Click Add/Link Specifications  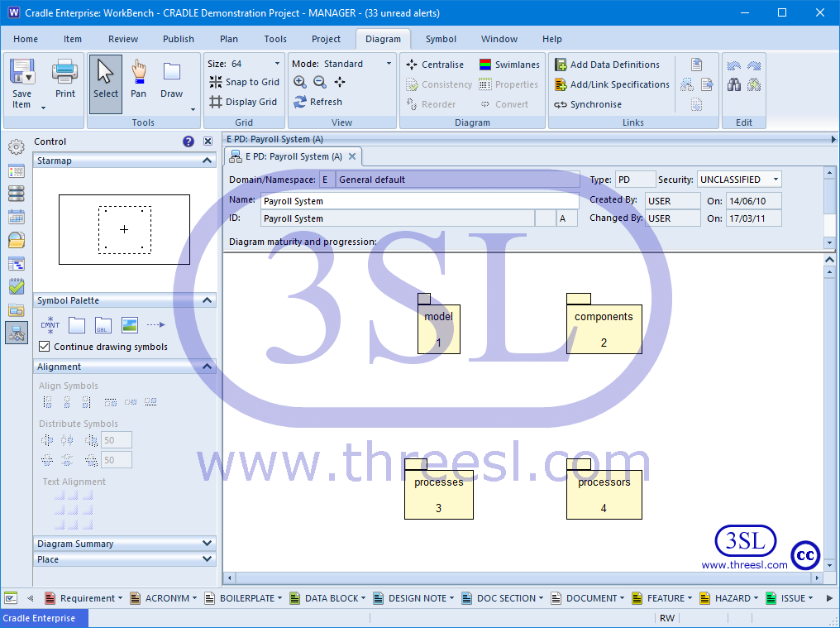pyautogui.click(x=612, y=84)
